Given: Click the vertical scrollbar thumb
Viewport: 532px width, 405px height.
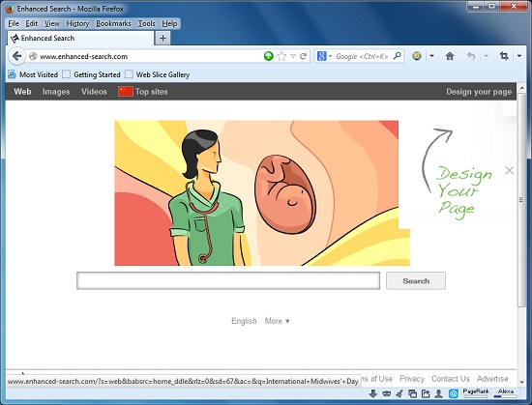Looking at the screenshot, I should click(521, 200).
